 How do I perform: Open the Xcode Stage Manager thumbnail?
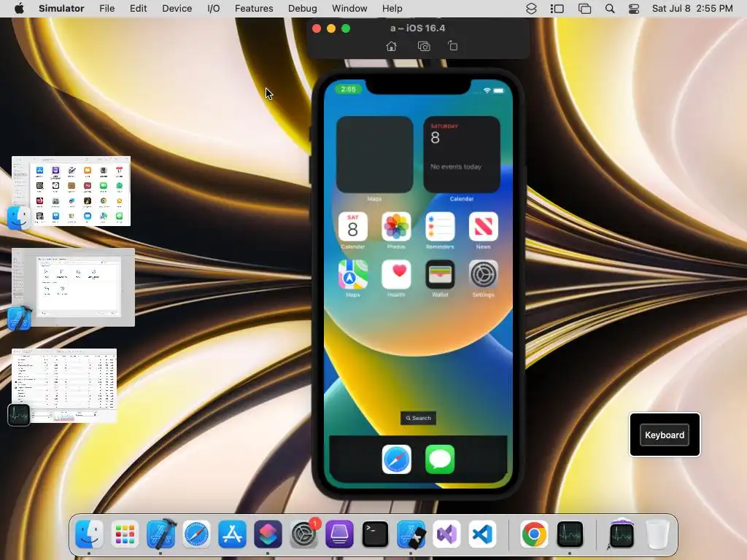pos(73,287)
